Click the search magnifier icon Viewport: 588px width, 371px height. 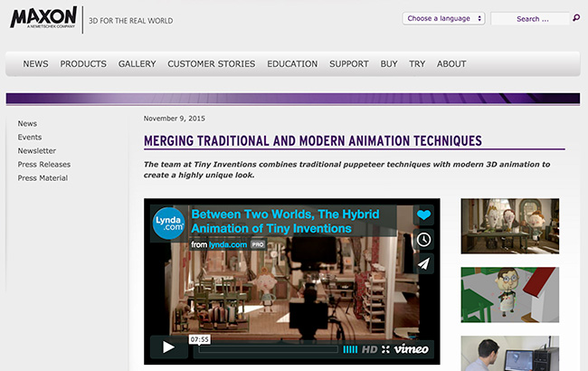tap(576, 17)
